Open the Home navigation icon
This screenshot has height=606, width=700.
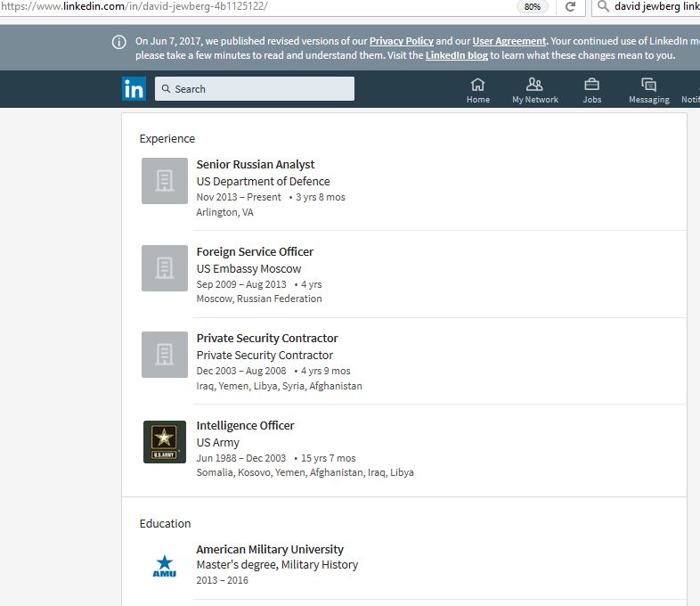click(477, 85)
